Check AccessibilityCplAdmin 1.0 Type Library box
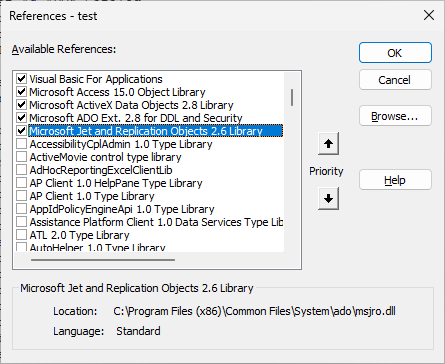445x364 pixels. (x=21, y=144)
